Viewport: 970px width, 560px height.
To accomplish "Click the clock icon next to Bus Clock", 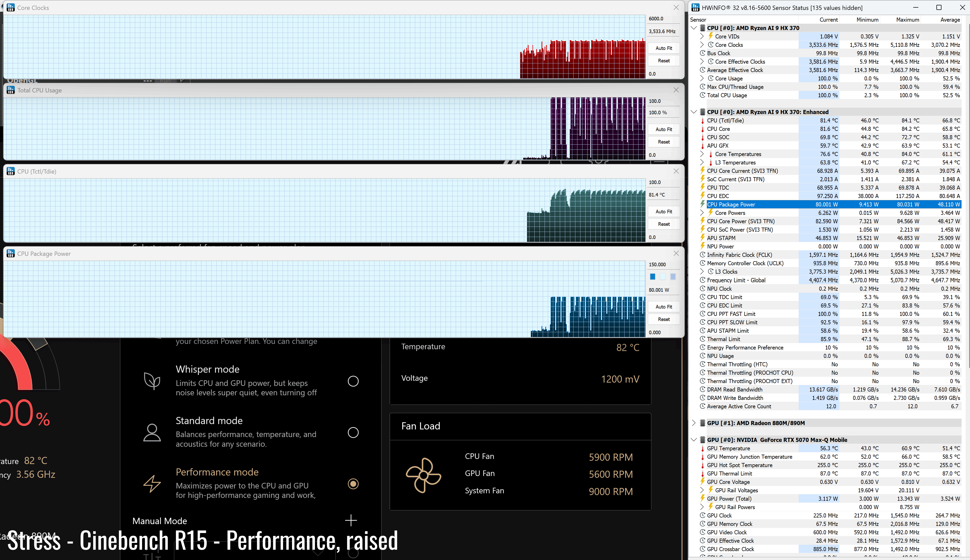I will tap(702, 53).
